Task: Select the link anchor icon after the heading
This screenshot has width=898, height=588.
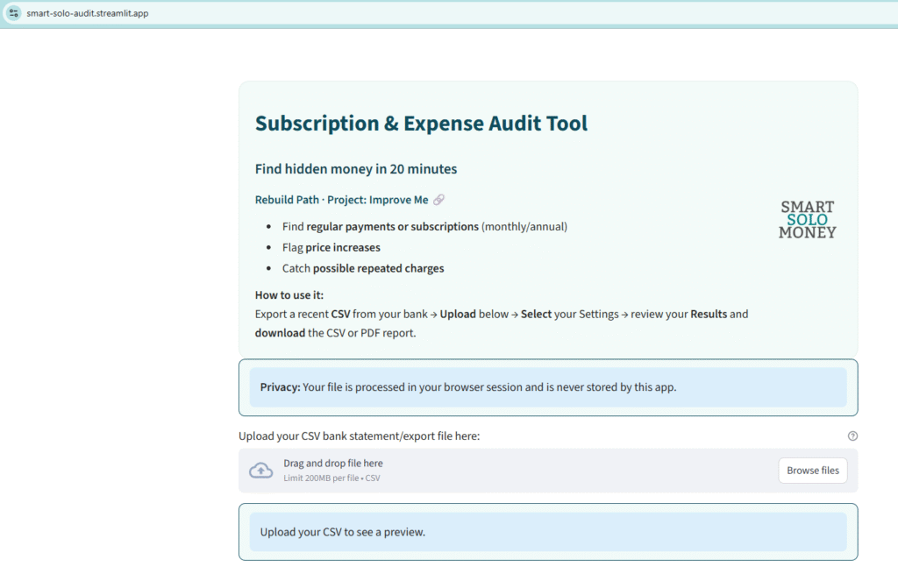Action: (x=439, y=199)
